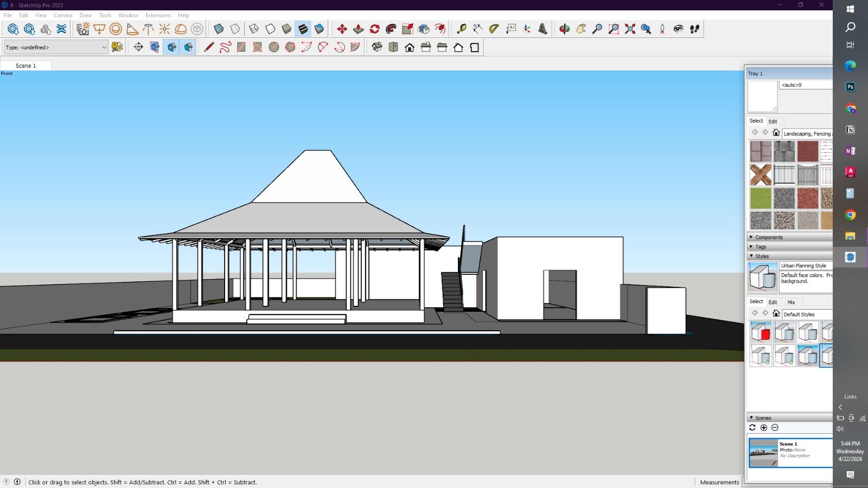The height and width of the screenshot is (488, 868).
Task: Expand the Components panel
Action: (768, 237)
